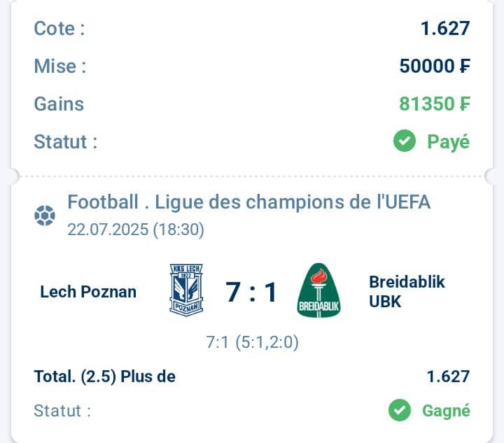Click the 1.627 selection odds in bet row

449,377
